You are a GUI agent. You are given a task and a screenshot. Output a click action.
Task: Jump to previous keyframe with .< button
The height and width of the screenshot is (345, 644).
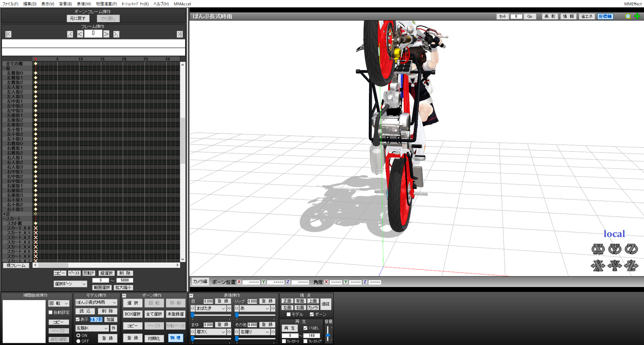[x=70, y=34]
